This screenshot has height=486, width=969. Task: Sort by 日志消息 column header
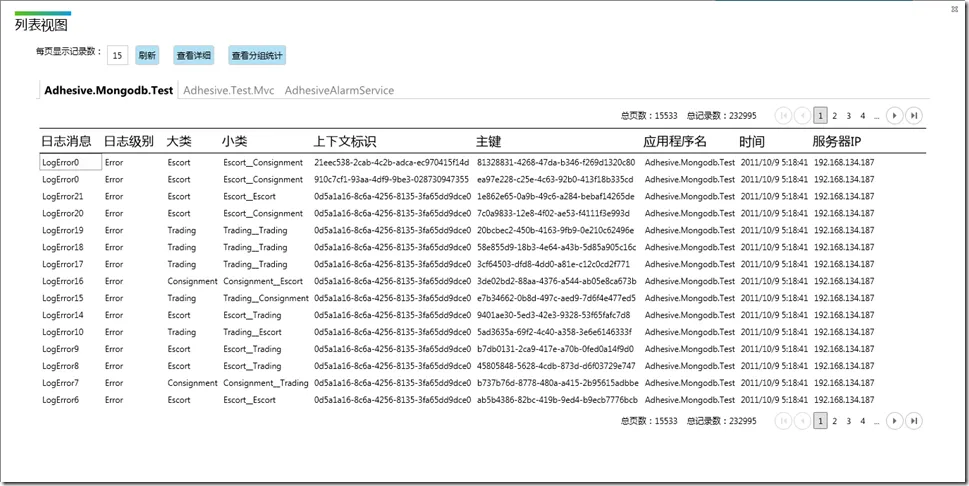(66, 142)
